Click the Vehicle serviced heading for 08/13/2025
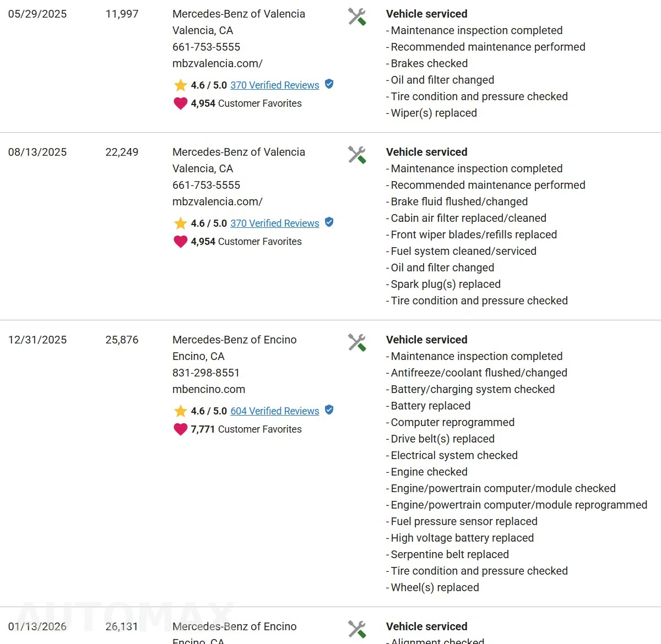This screenshot has height=644, width=661. pos(427,152)
